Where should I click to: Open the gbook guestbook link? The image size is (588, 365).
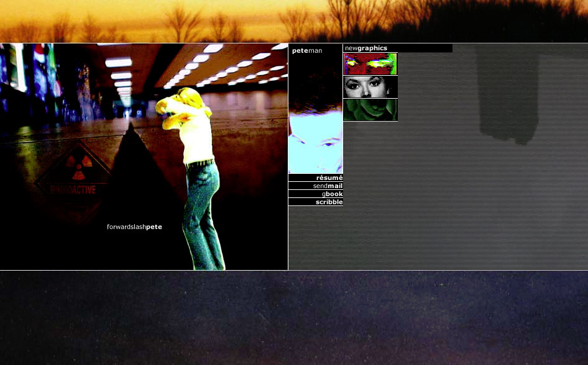click(x=332, y=194)
